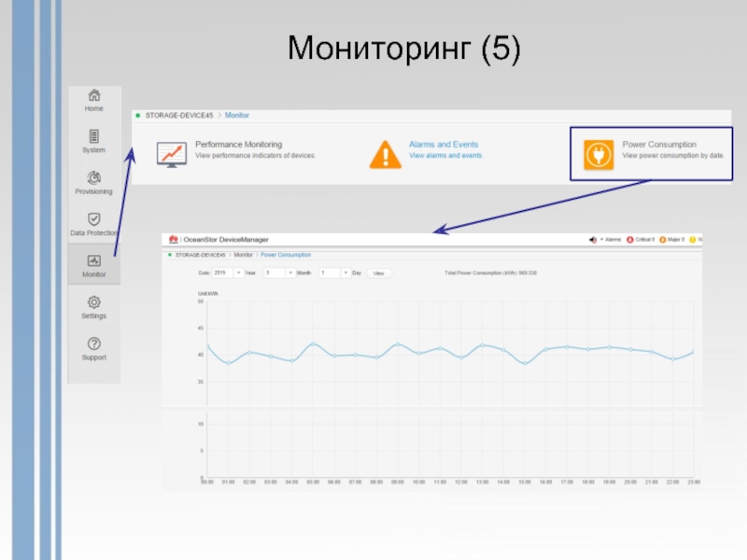Click the Power Consumption breadcrumb link
The image size is (747, 560).
(286, 255)
